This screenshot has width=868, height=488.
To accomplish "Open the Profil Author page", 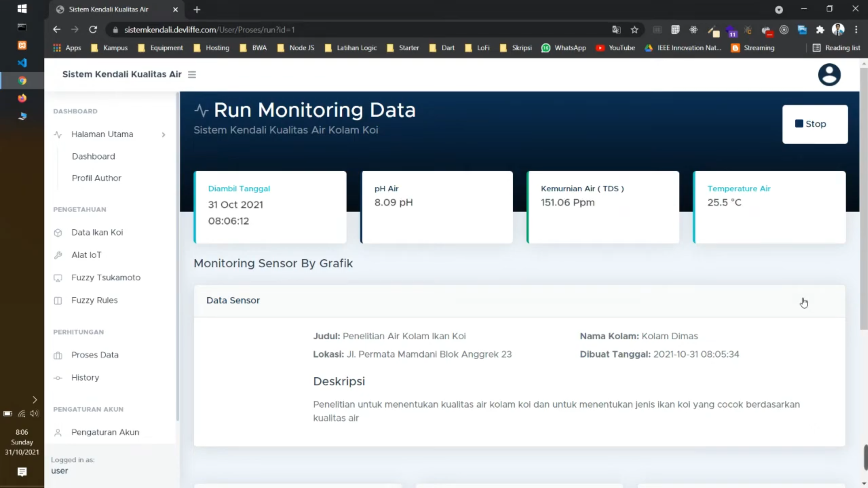I will coord(96,178).
